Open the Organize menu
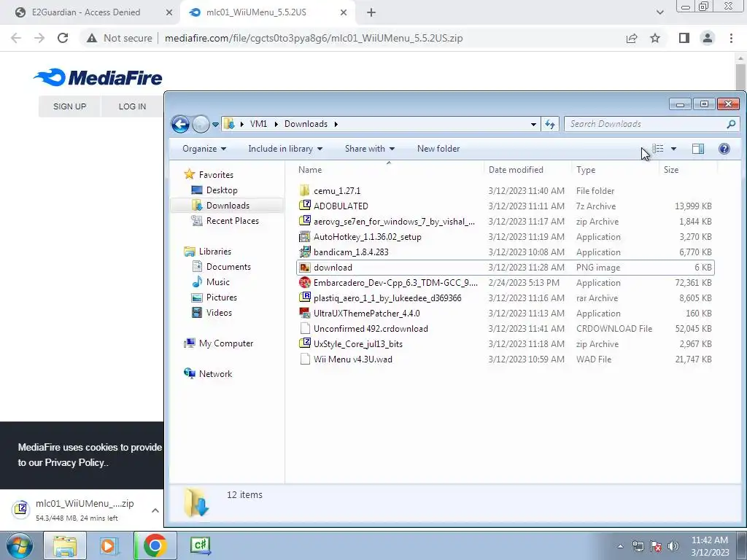747x560 pixels. click(204, 149)
